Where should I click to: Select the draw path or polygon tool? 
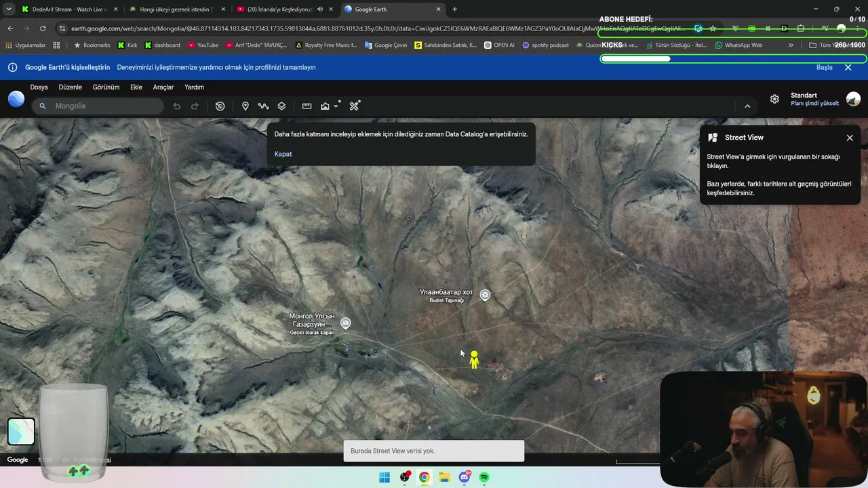click(263, 106)
